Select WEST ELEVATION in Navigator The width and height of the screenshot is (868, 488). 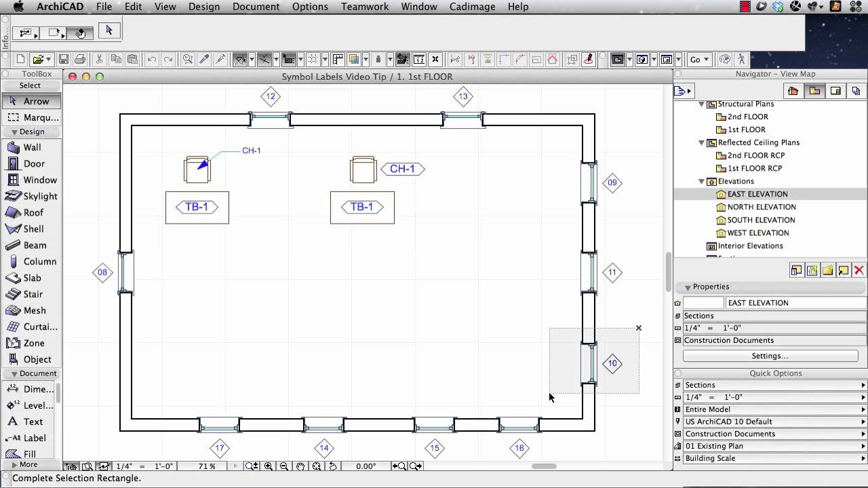(x=757, y=233)
